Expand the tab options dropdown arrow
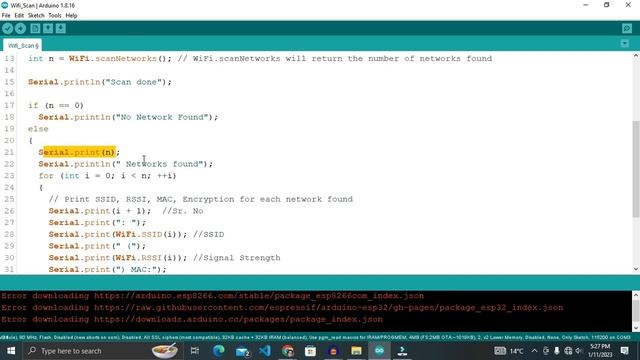Image resolution: width=640 pixels, height=360 pixels. pos(624,43)
